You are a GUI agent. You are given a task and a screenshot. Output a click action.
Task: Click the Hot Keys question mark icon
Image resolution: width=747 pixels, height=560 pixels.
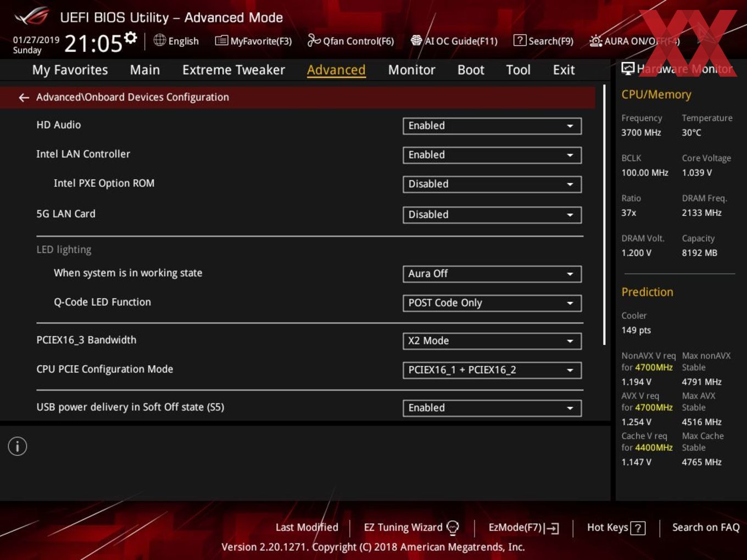(638, 528)
